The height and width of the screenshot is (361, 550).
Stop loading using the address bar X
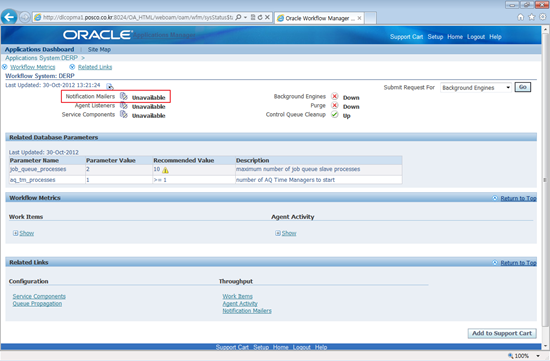[x=267, y=17]
